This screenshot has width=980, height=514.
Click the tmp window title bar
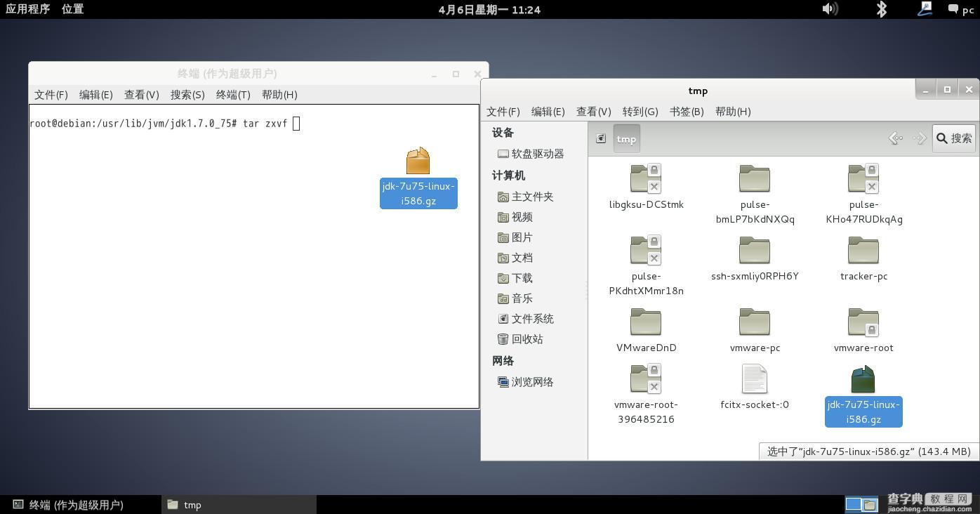698,91
